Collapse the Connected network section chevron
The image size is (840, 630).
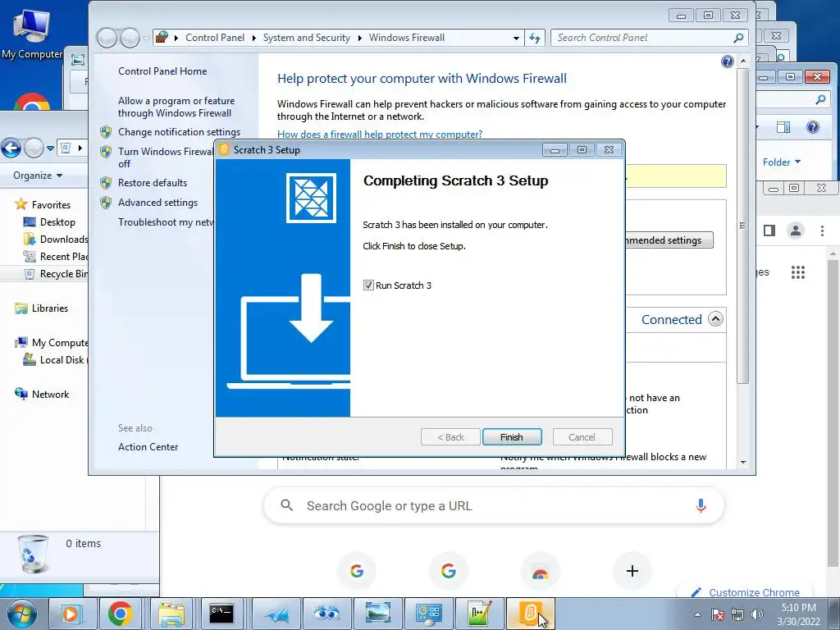[x=715, y=319]
